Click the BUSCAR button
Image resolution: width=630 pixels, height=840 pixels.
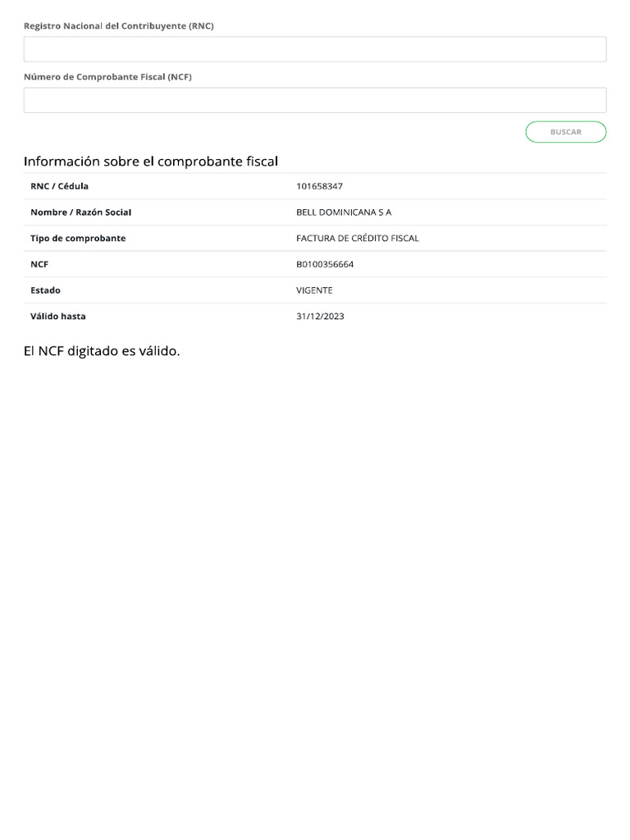click(566, 132)
